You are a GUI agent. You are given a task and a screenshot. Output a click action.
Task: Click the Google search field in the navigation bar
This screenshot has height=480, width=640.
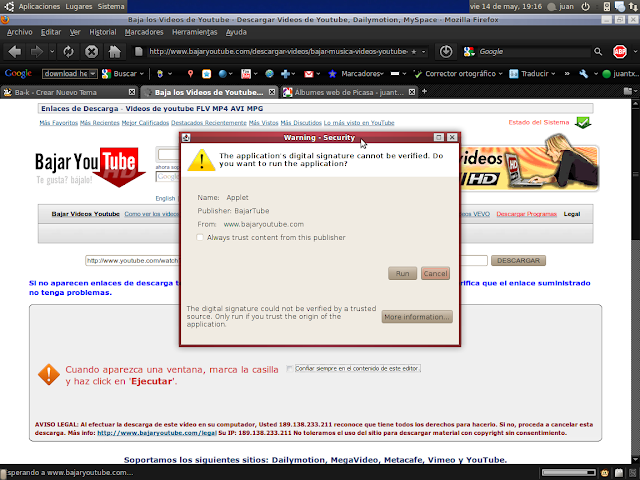(x=534, y=52)
